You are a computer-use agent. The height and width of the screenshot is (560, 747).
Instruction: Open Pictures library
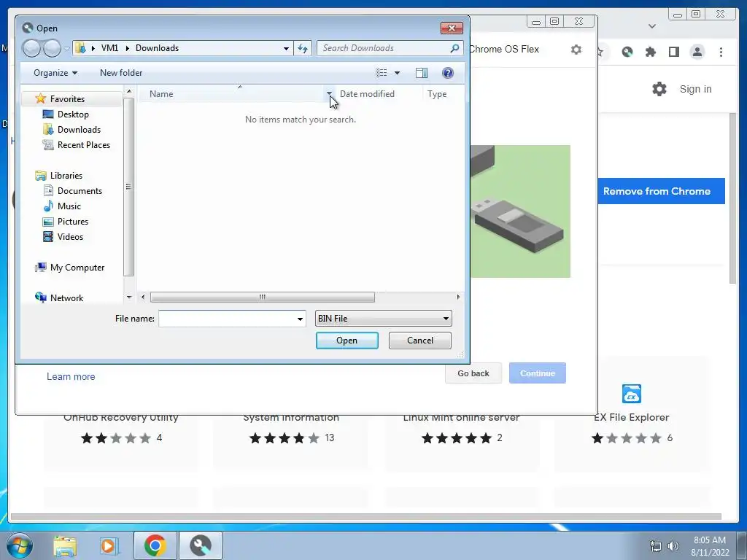(72, 222)
